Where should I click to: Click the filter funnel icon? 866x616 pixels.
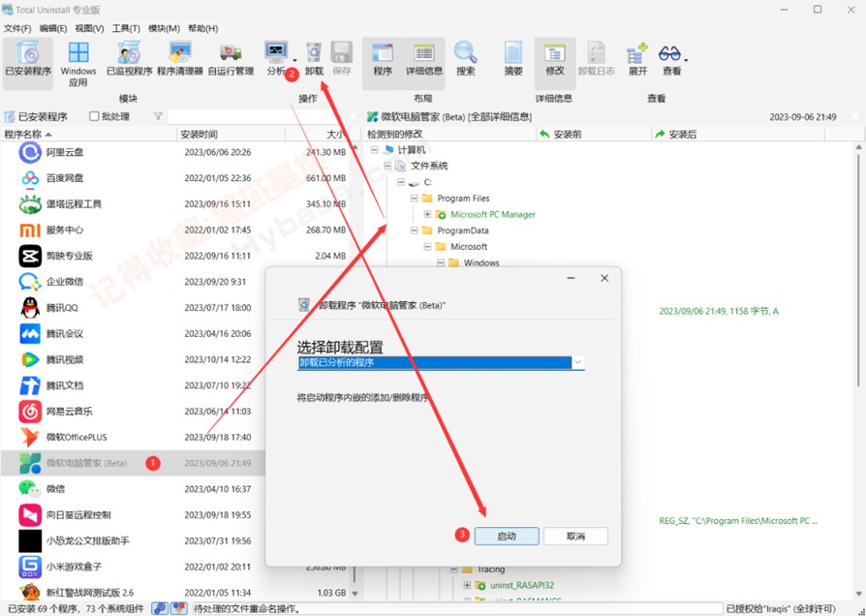pyautogui.click(x=158, y=116)
